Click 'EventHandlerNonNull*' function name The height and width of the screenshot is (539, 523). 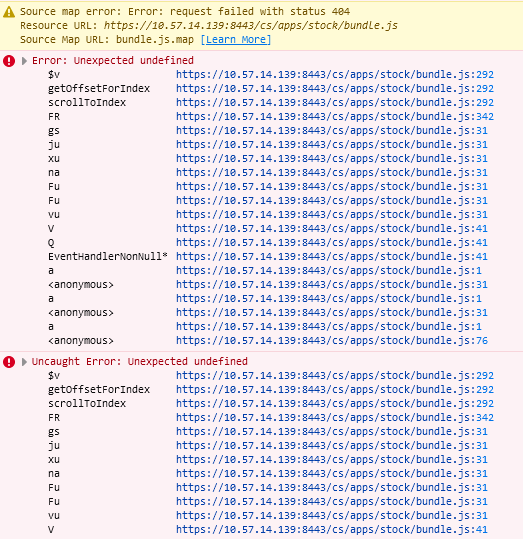[x=108, y=256]
